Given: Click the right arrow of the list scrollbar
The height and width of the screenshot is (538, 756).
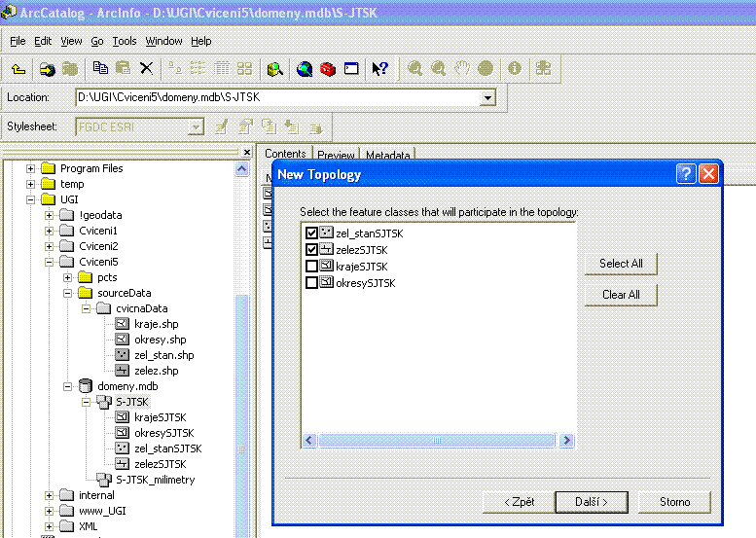Looking at the screenshot, I should (566, 440).
